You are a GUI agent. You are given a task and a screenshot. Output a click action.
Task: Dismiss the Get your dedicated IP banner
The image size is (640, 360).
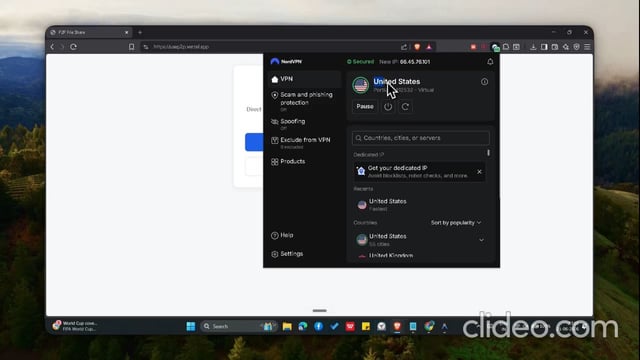(x=479, y=172)
